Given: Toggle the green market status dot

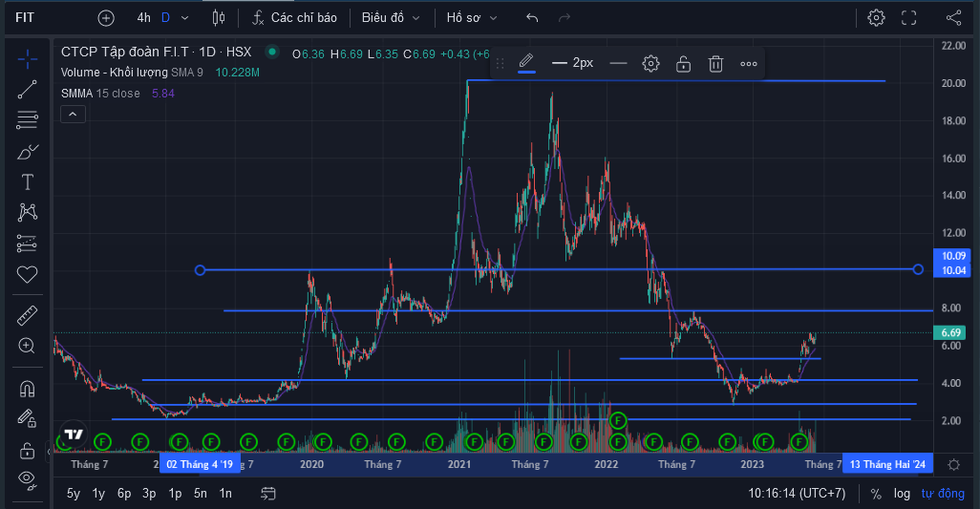Looking at the screenshot, I should click(x=272, y=52).
